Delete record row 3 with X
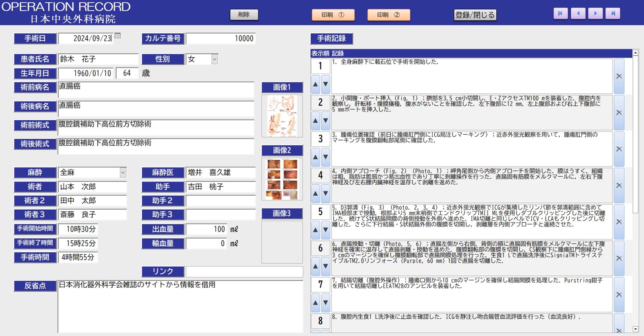 (x=619, y=149)
